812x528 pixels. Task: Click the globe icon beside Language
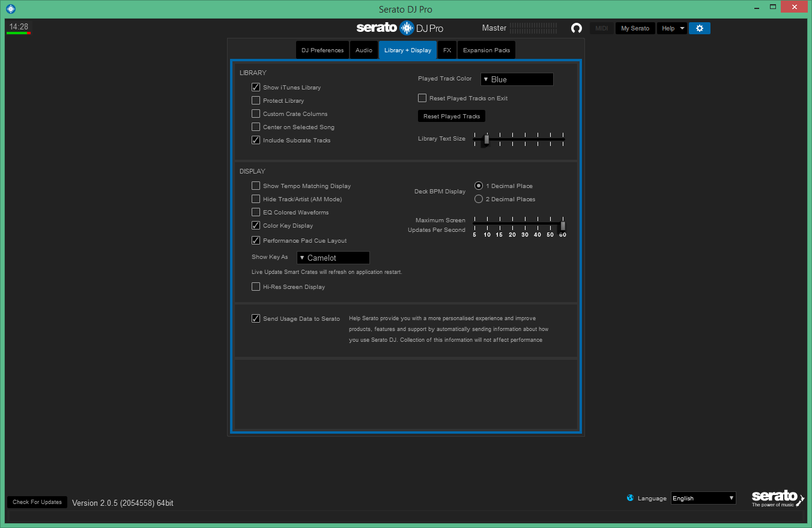[x=630, y=498]
